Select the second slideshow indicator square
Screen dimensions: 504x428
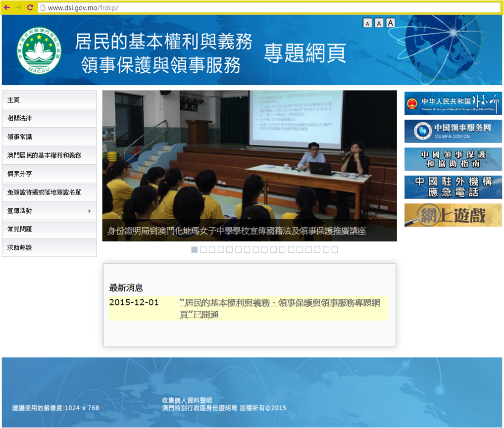tap(203, 249)
